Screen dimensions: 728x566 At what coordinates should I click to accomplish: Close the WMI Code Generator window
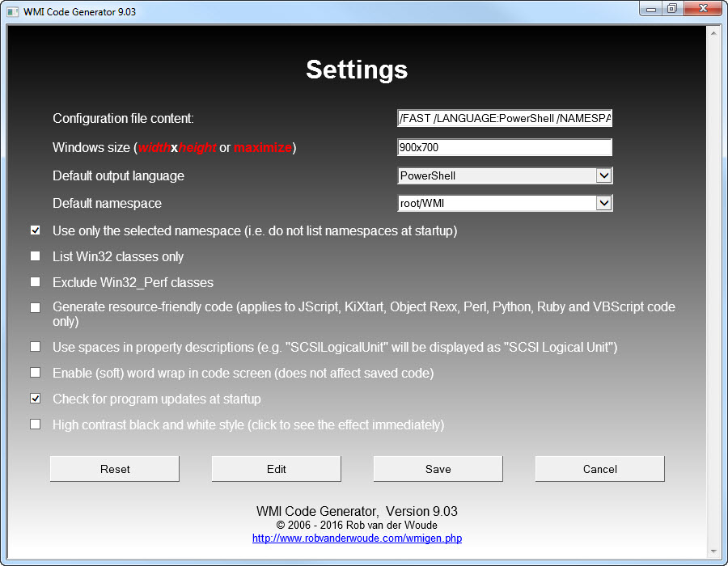[703, 9]
